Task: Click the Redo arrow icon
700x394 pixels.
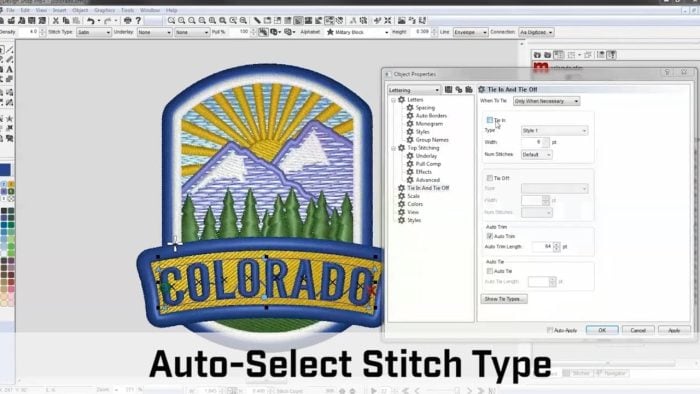Action: coord(107,21)
